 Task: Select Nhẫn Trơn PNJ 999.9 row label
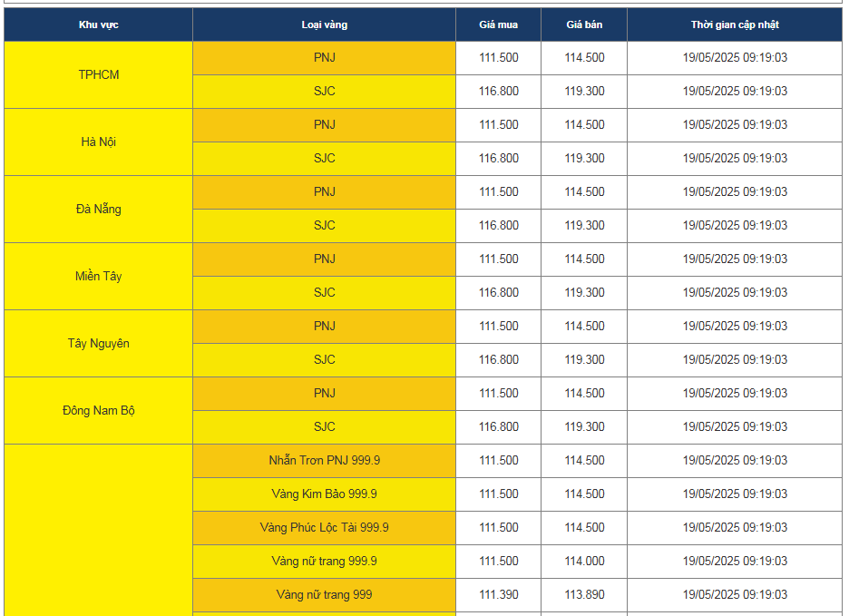[324, 461]
